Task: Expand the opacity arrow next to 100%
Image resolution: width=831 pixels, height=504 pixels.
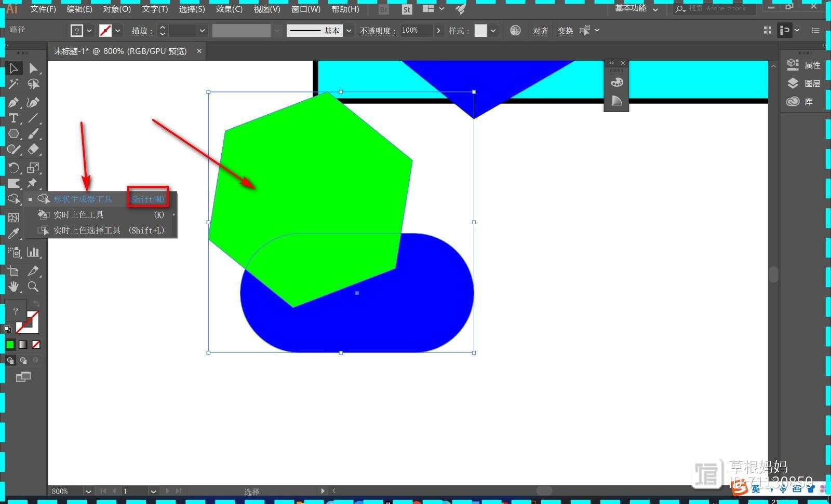Action: click(x=439, y=31)
